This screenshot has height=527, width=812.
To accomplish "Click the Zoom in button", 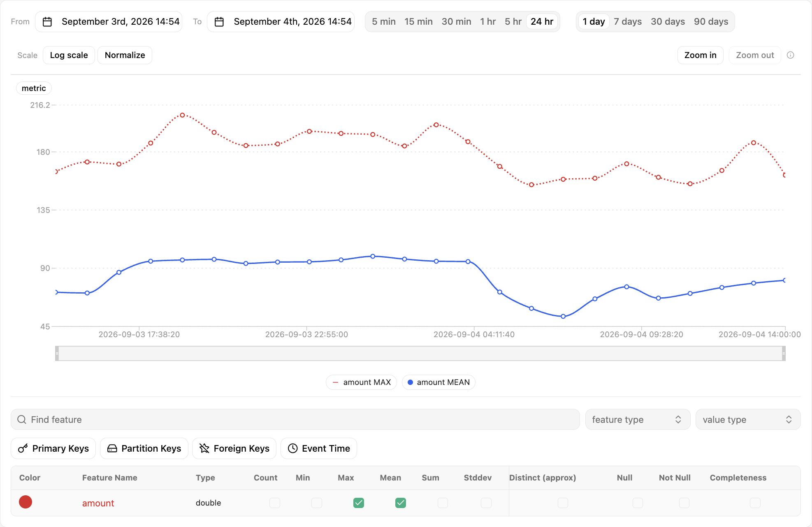I will 700,55.
